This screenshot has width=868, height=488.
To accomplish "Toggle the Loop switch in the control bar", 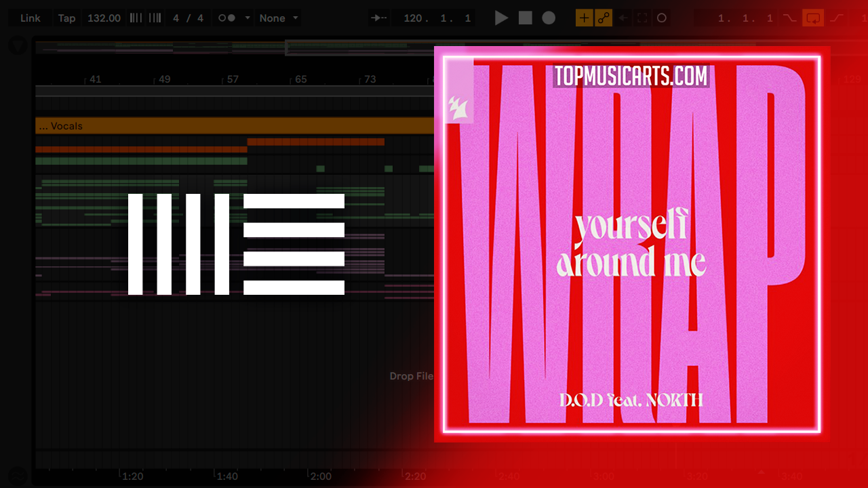I will [812, 18].
